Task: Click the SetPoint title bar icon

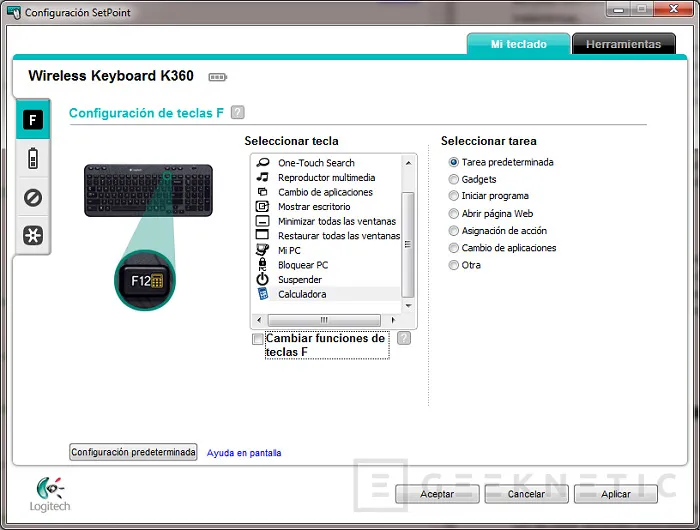Action: [14, 12]
